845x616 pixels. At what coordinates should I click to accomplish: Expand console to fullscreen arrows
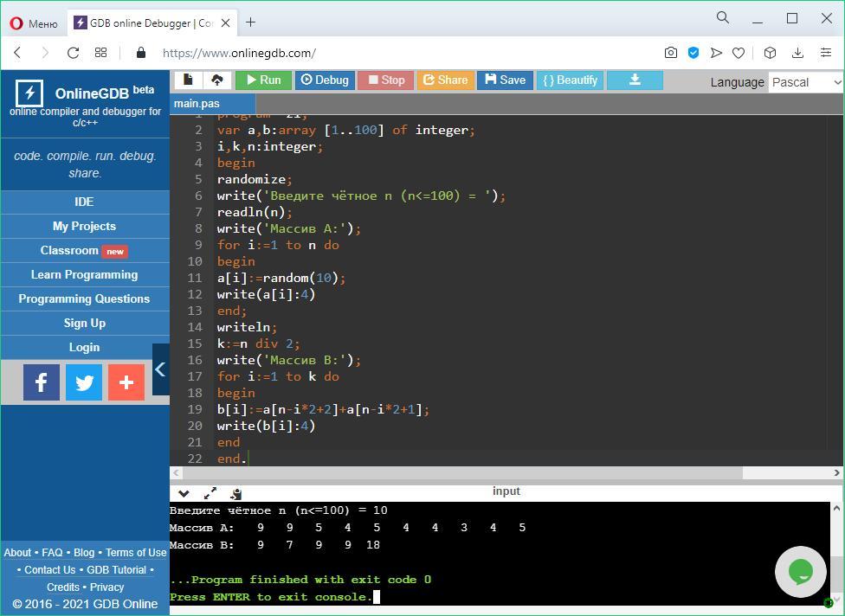coord(210,493)
